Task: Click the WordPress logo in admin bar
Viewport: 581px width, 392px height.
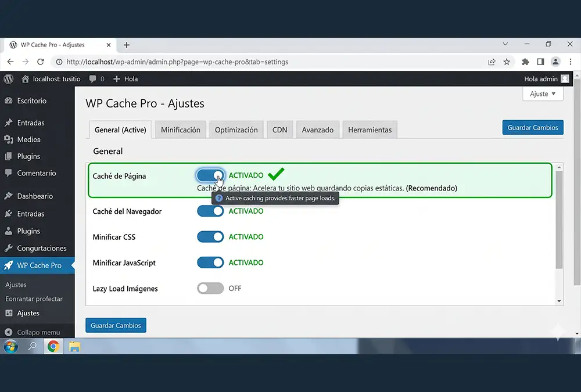Action: pos(8,79)
